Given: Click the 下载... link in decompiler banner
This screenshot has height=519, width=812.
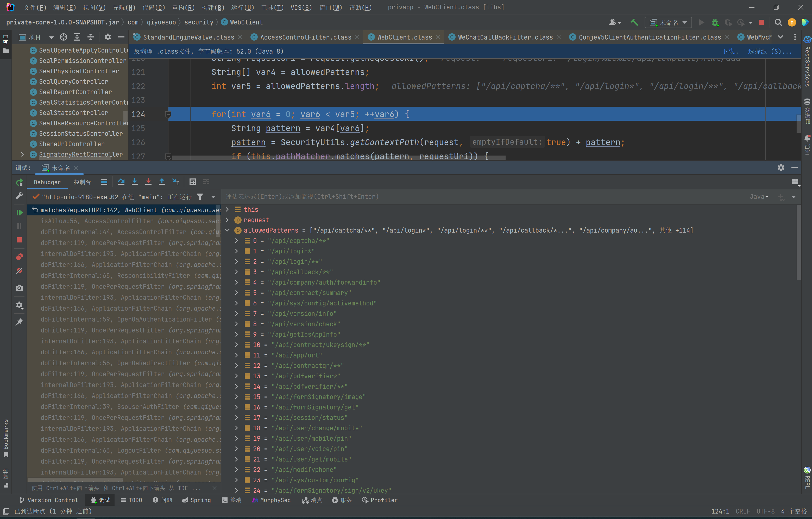Looking at the screenshot, I should pyautogui.click(x=729, y=52).
